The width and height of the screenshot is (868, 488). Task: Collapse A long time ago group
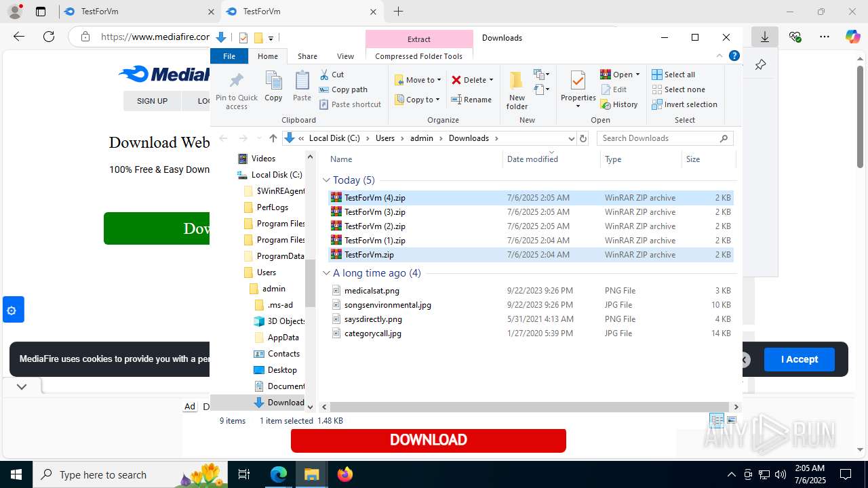coord(326,273)
